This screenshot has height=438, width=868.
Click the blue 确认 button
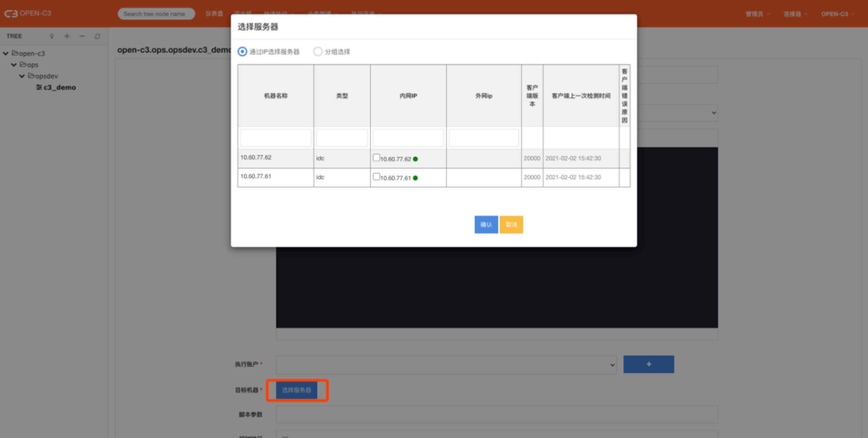coord(486,224)
